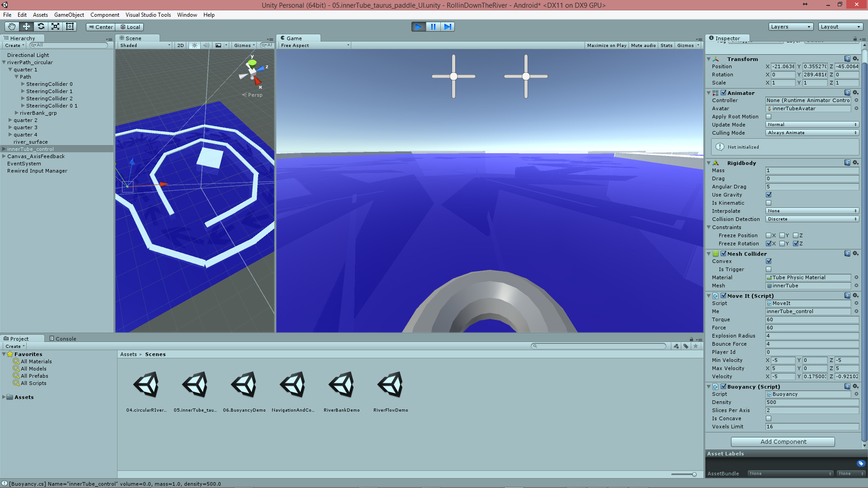868x488 pixels.
Task: Enable Is Kinematic checkbox
Action: (769, 203)
